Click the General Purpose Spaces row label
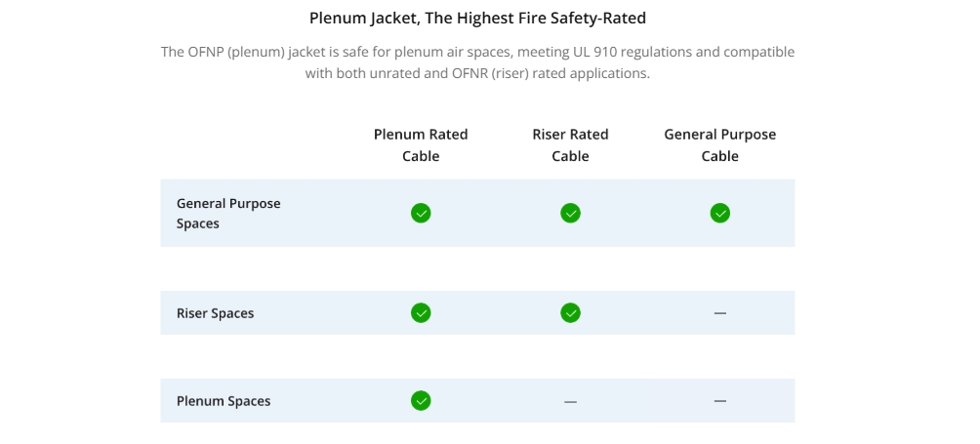 pos(228,213)
